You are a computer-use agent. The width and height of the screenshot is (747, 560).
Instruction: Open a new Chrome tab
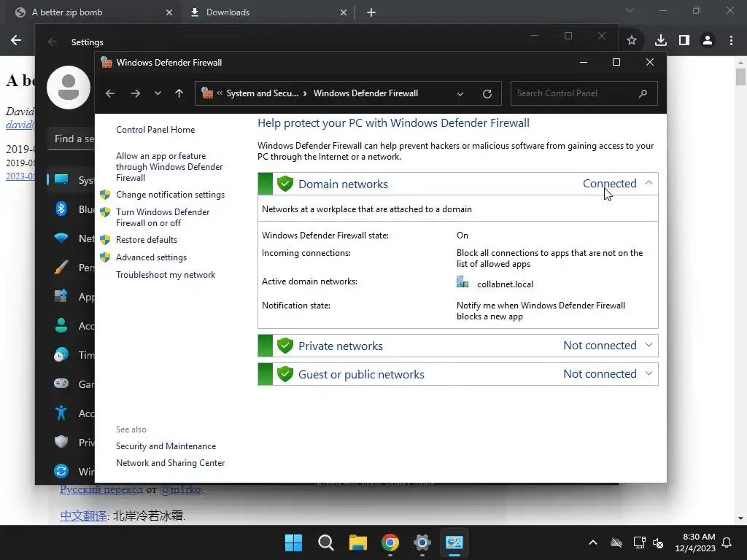click(x=371, y=12)
